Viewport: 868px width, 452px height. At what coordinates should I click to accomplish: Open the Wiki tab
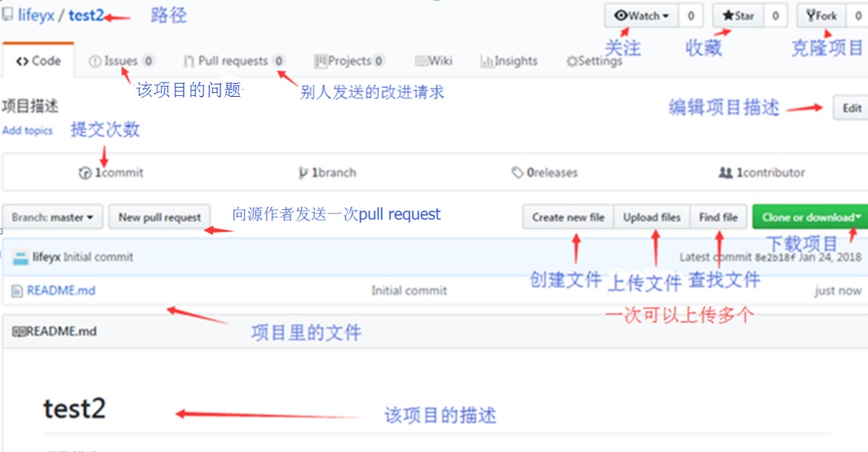(x=434, y=61)
